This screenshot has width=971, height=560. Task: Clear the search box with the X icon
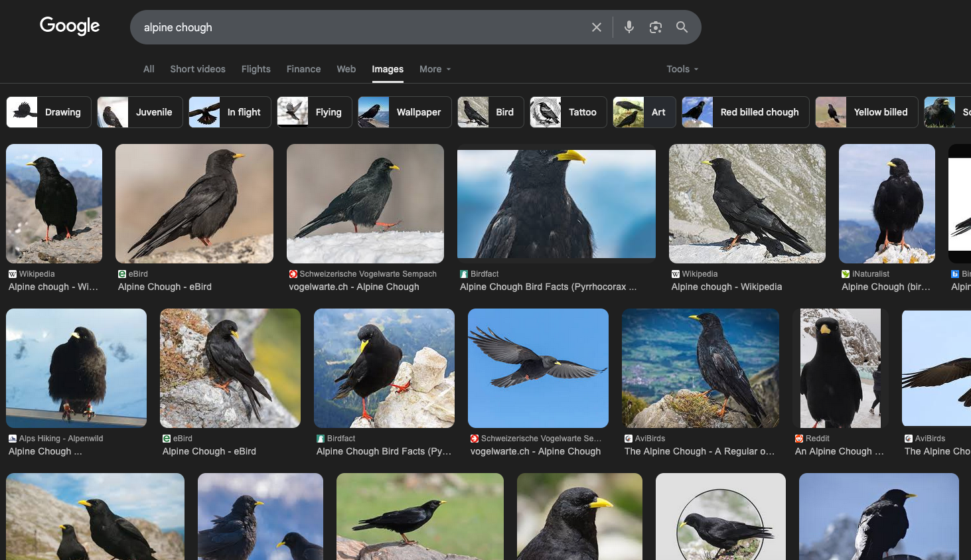pyautogui.click(x=596, y=27)
